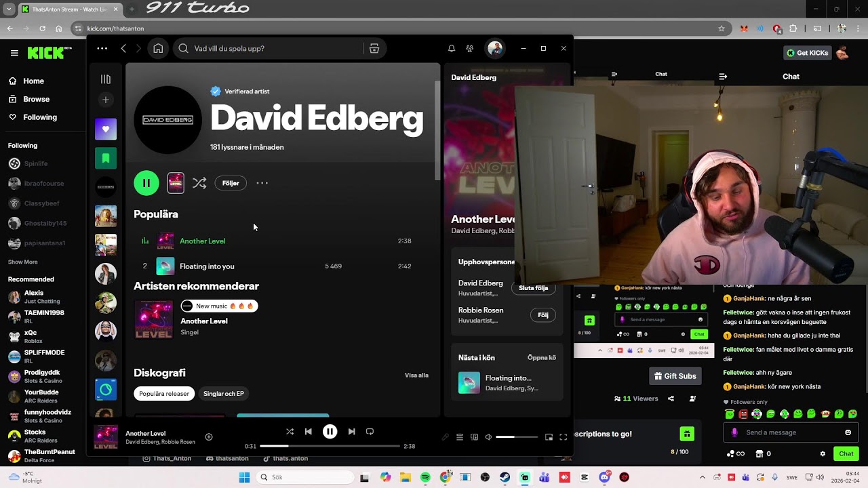Toggle artist shuffle next to play button

(199, 183)
